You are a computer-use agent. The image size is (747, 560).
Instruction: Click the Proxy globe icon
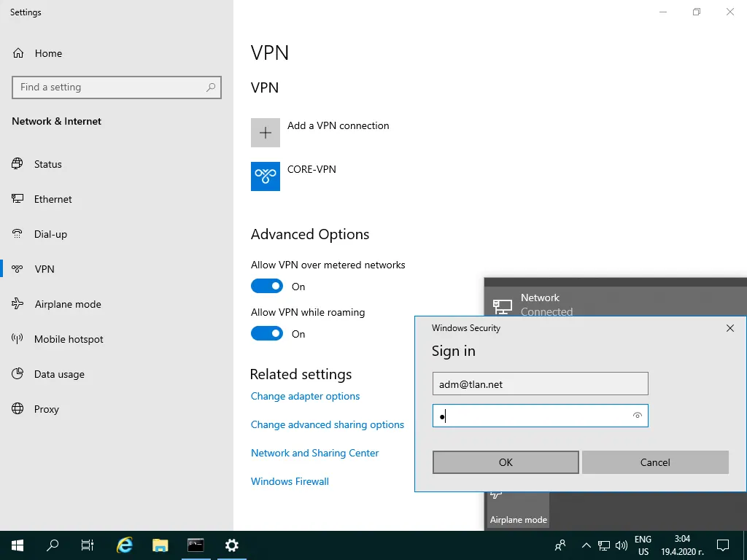18,408
